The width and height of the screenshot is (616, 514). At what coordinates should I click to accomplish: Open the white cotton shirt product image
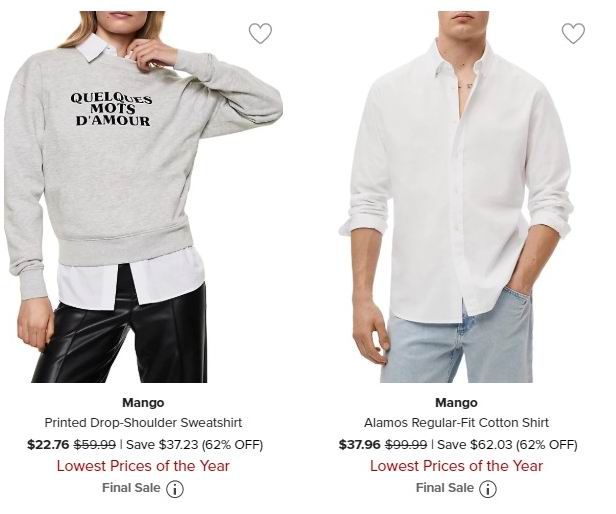tap(456, 196)
